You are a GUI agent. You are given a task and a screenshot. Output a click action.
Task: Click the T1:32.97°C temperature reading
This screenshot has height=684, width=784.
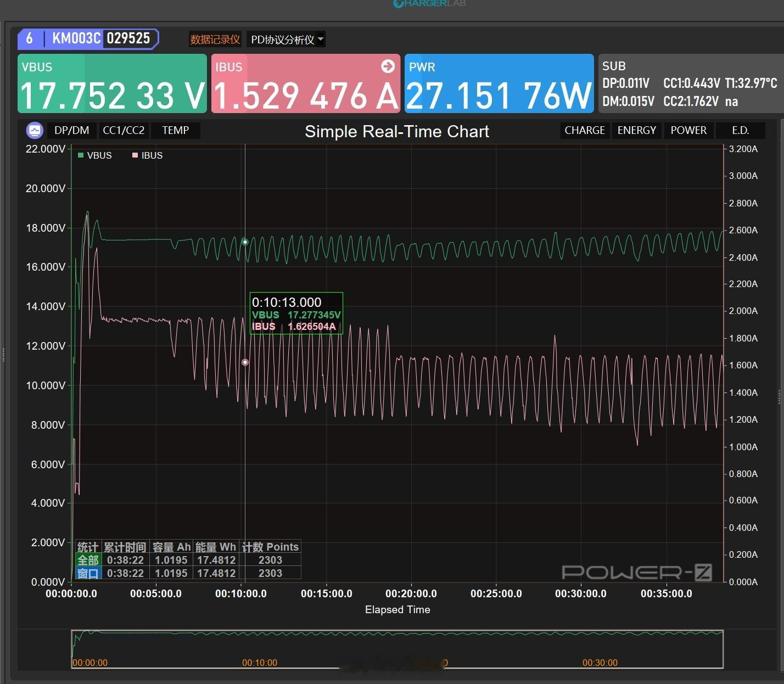(x=751, y=83)
